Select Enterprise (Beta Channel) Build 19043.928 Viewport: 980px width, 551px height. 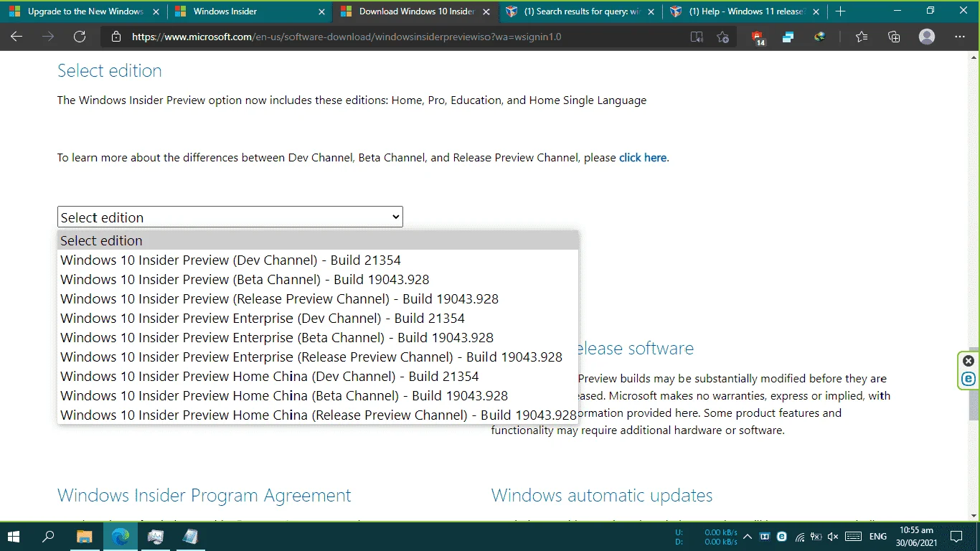[318, 337]
